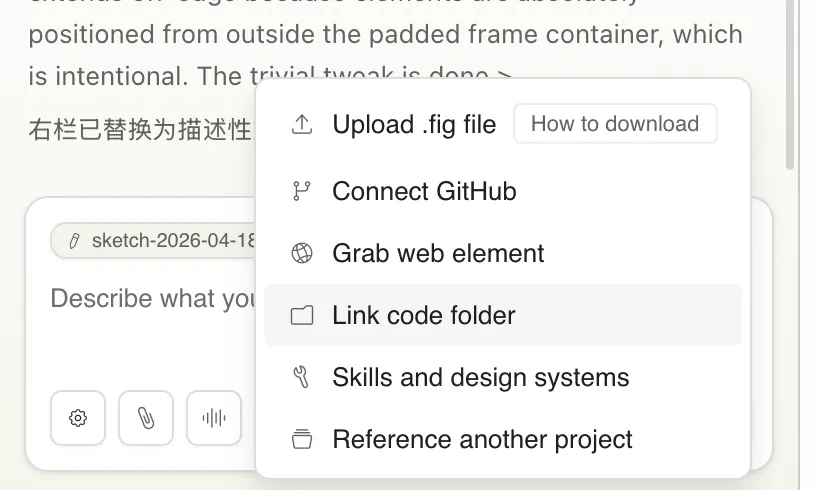Pick "Reference another project" in the menu

pyautogui.click(x=482, y=440)
